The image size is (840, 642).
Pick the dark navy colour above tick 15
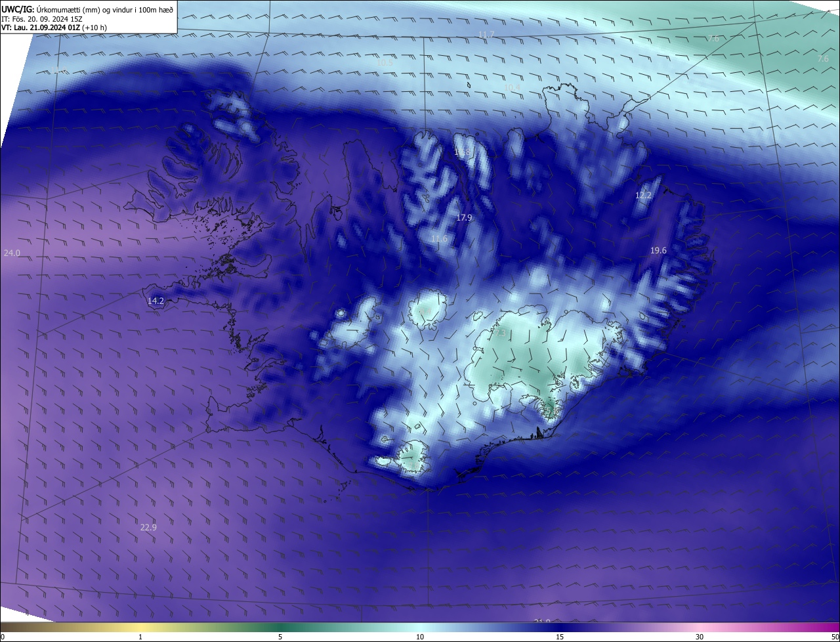click(x=560, y=627)
